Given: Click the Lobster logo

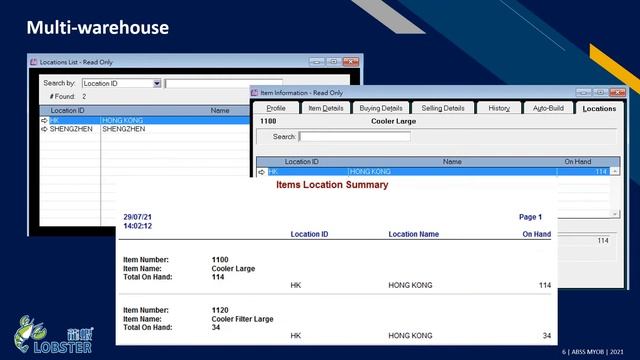Looking at the screenshot, I should coord(53,334).
